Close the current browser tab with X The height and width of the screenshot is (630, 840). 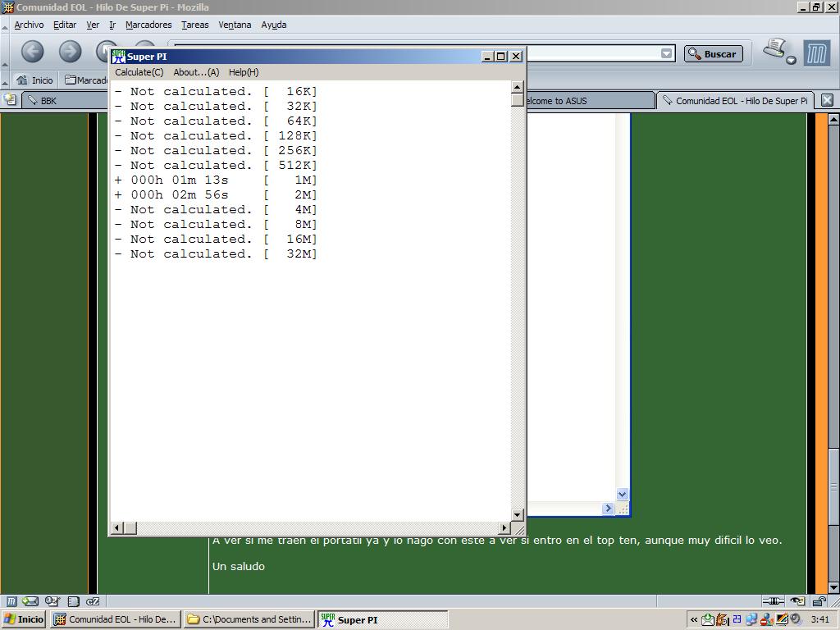click(x=827, y=100)
